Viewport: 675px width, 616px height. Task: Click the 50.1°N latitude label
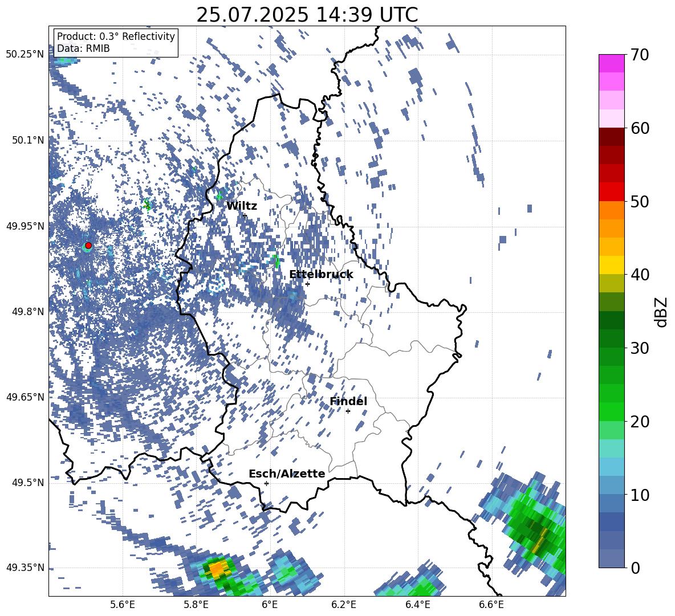click(27, 140)
